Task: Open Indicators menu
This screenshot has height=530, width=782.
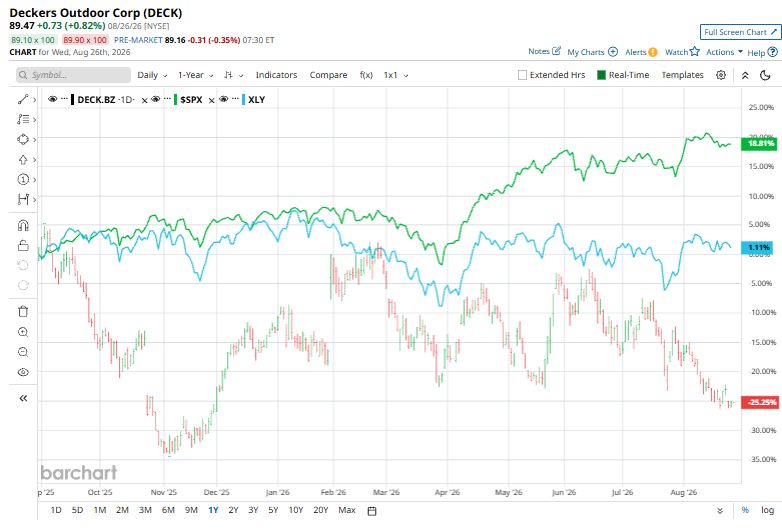Action: click(276, 75)
